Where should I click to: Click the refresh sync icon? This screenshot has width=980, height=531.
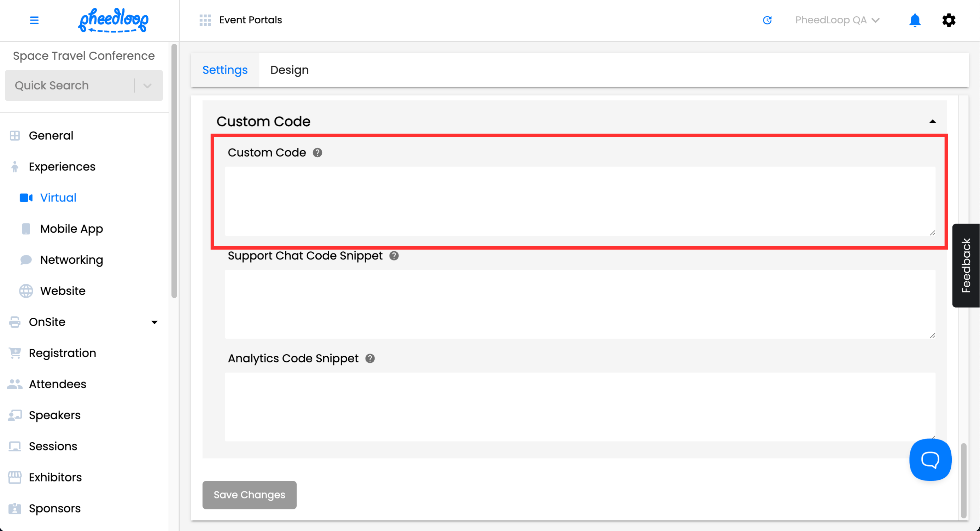pyautogui.click(x=767, y=20)
